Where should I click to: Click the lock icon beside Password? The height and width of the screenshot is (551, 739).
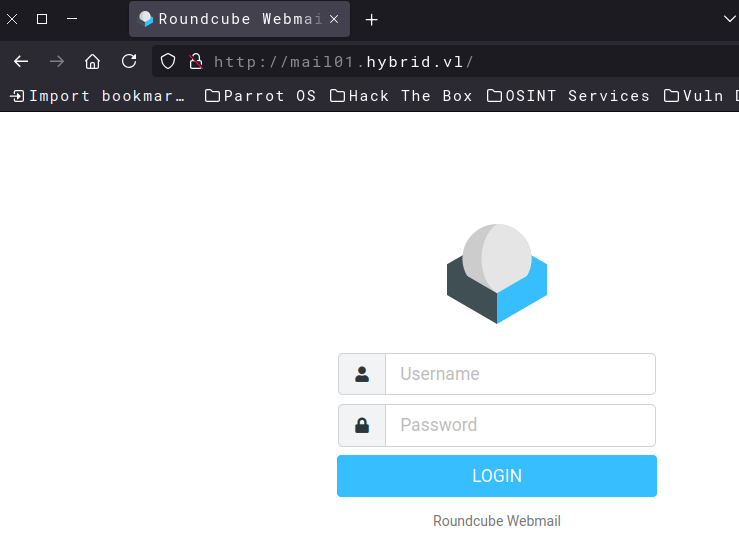362,425
